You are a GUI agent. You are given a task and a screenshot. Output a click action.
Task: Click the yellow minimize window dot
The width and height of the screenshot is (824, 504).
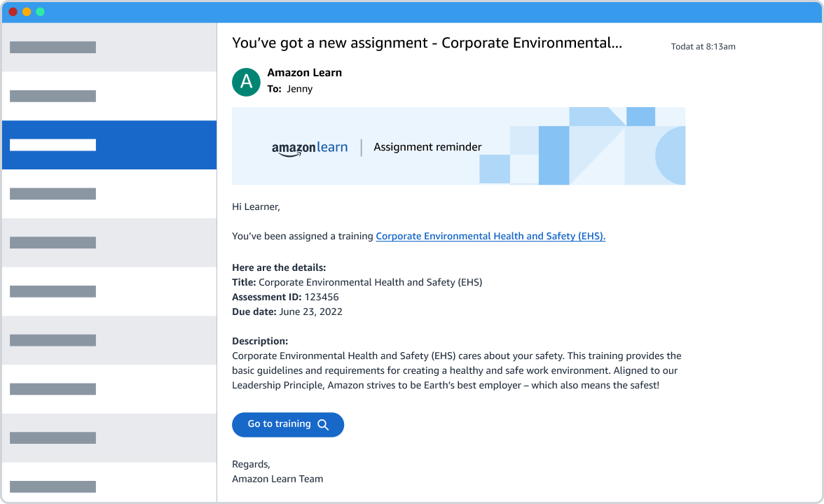point(27,12)
